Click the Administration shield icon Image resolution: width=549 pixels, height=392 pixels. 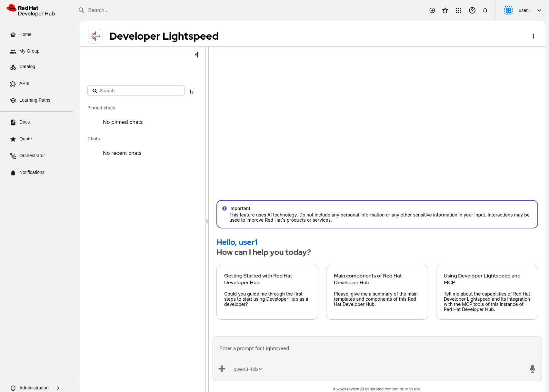13,388
